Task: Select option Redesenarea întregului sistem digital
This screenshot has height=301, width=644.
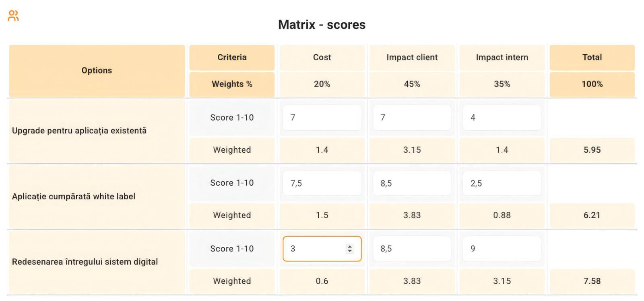Action: click(x=85, y=262)
